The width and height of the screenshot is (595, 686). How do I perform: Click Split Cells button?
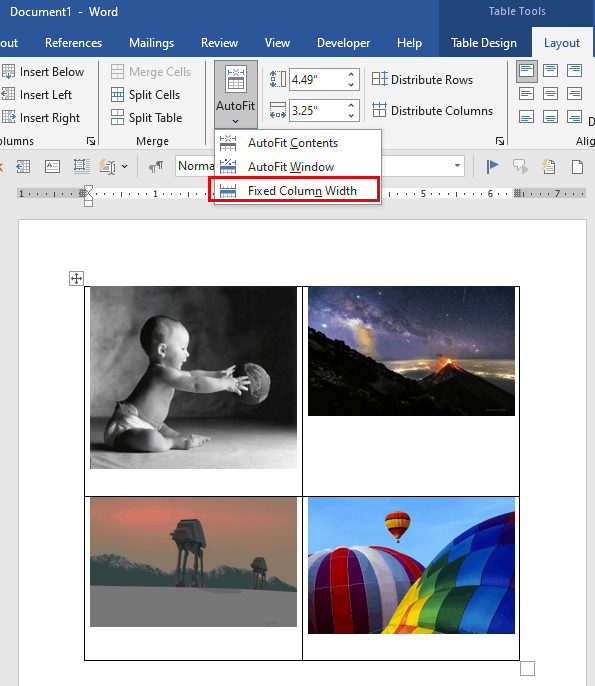pyautogui.click(x=145, y=94)
